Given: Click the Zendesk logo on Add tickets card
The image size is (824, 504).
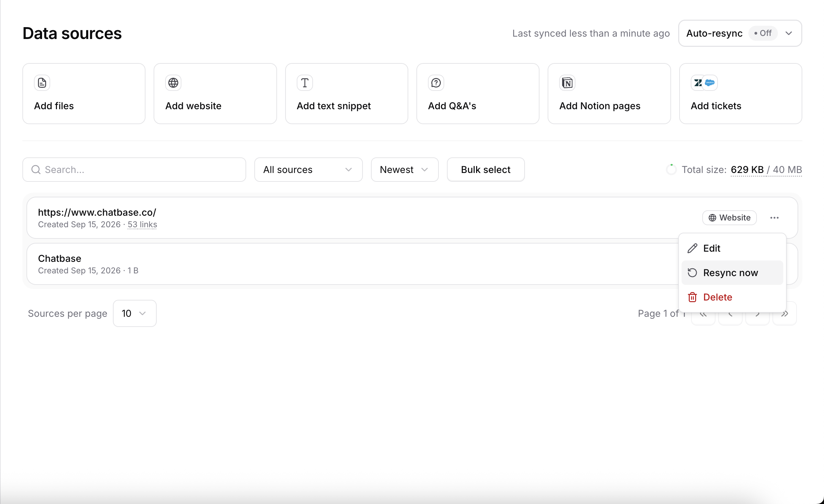Looking at the screenshot, I should 698,83.
